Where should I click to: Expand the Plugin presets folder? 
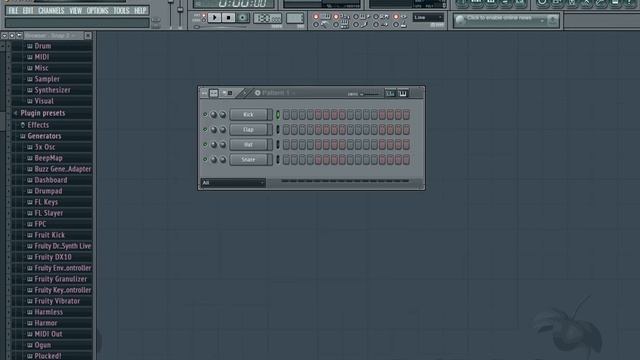click(42, 113)
